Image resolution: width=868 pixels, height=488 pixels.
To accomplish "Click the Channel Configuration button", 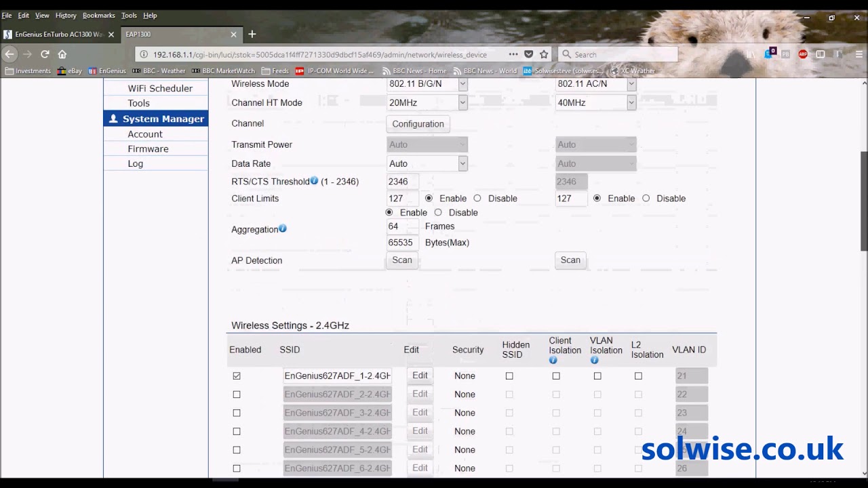I will (x=418, y=124).
